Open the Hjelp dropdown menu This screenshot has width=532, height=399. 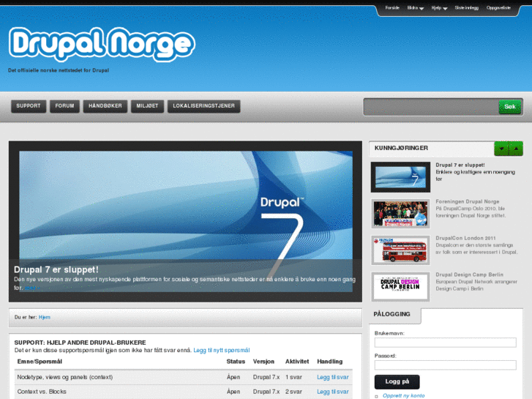pyautogui.click(x=439, y=8)
